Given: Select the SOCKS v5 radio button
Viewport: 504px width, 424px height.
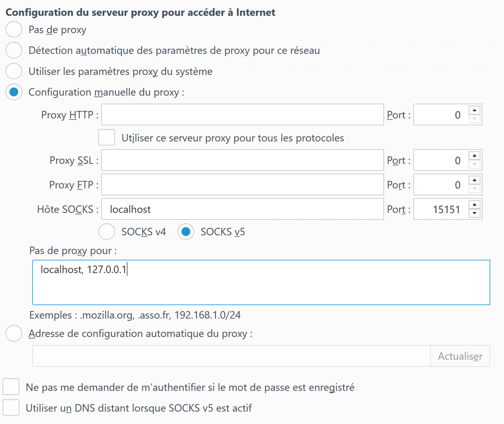Looking at the screenshot, I should pyautogui.click(x=186, y=232).
